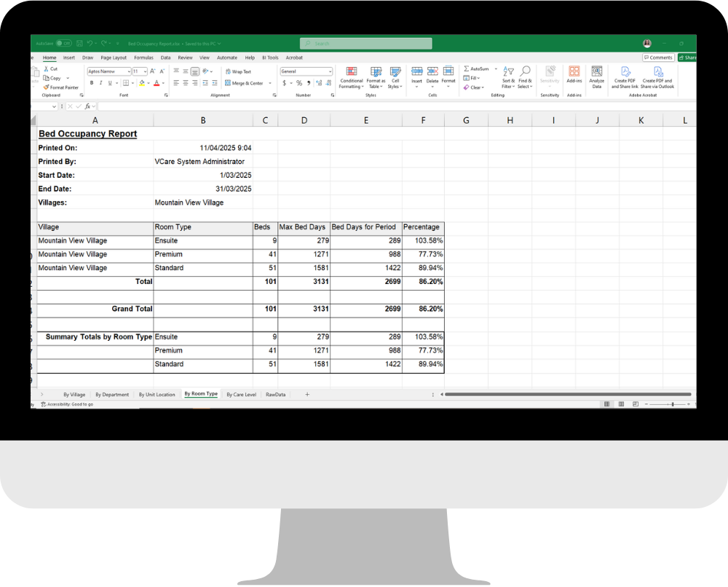Switch to Page Layout view in status bar

tap(621, 404)
